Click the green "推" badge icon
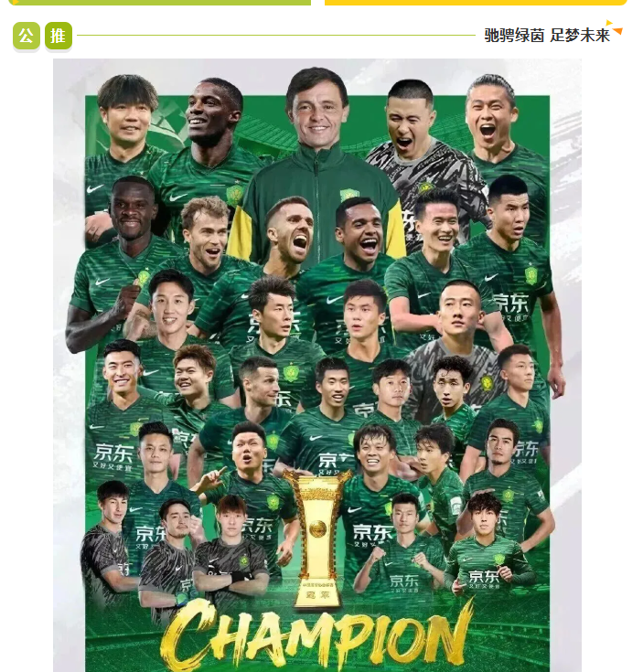 [x=59, y=36]
